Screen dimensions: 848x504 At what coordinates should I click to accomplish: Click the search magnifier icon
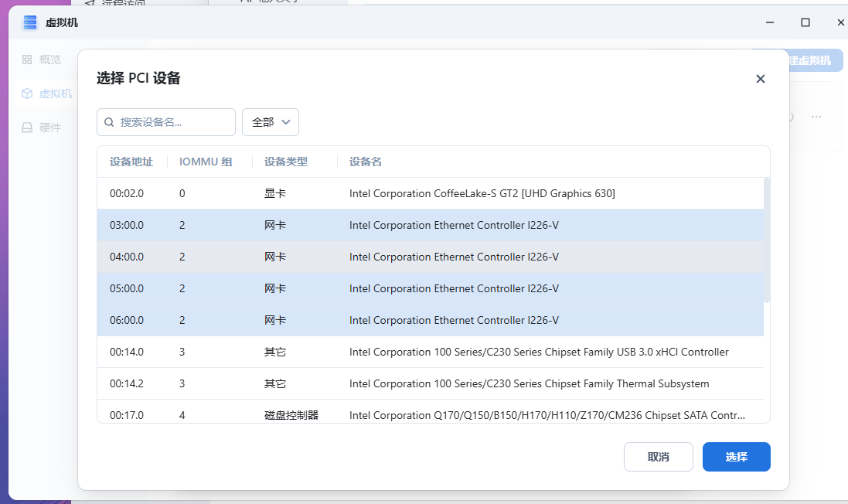click(109, 122)
